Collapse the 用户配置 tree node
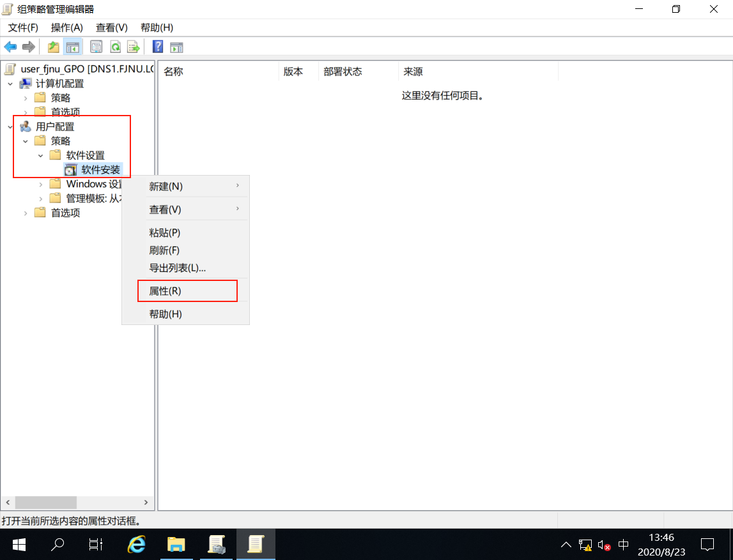 pyautogui.click(x=10, y=126)
